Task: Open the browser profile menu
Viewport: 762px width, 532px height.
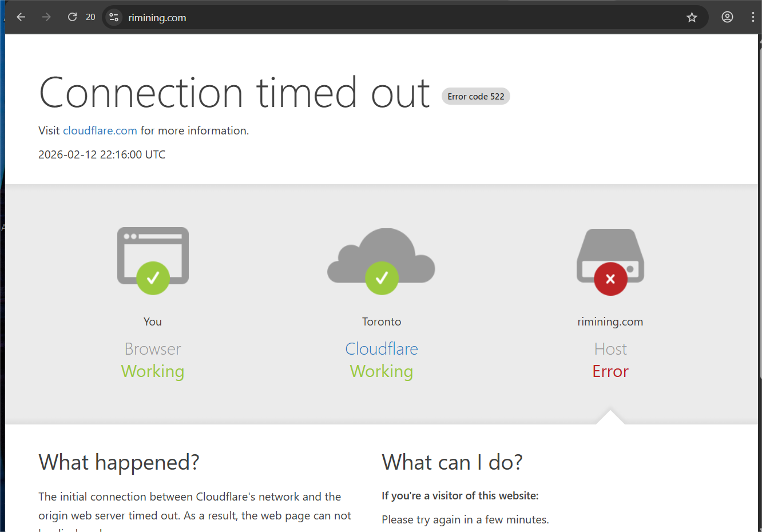Action: (x=727, y=17)
